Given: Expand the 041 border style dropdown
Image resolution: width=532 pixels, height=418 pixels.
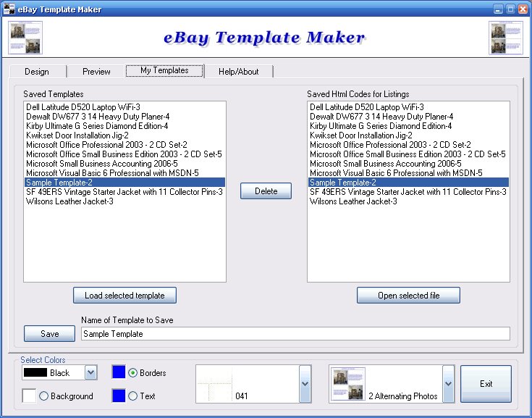Looking at the screenshot, I should point(305,384).
